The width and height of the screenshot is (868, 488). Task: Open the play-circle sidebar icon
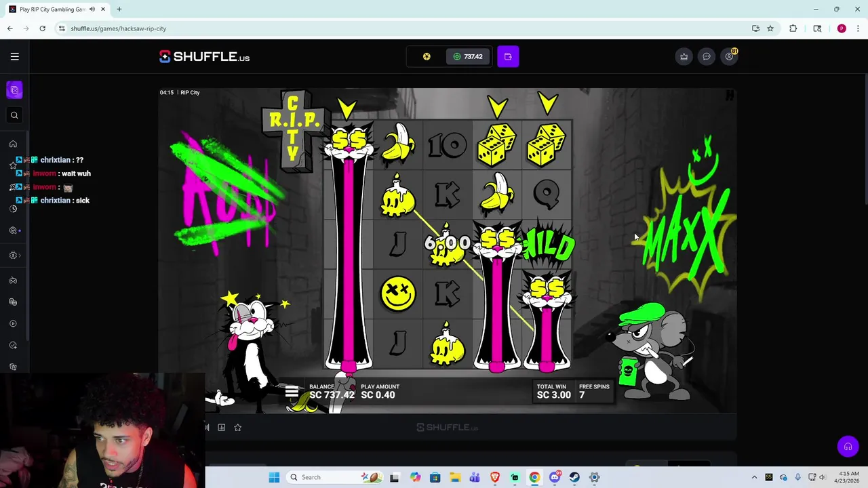(x=13, y=323)
